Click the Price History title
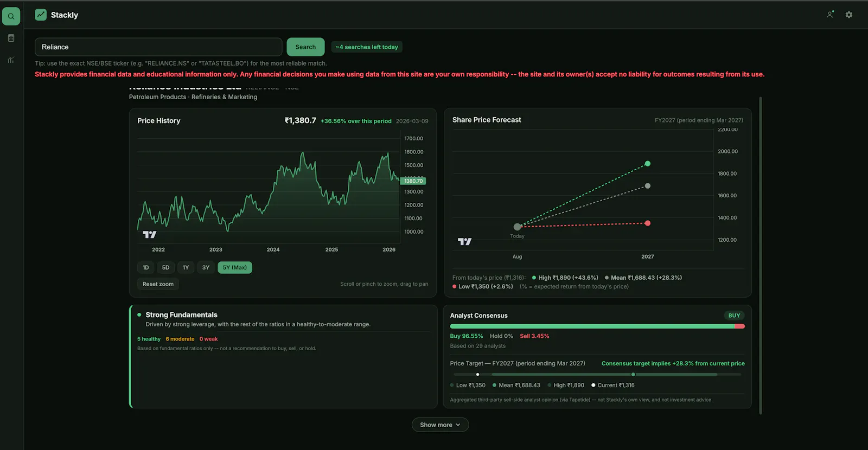Screen dimensions: 868x450 point(158,120)
